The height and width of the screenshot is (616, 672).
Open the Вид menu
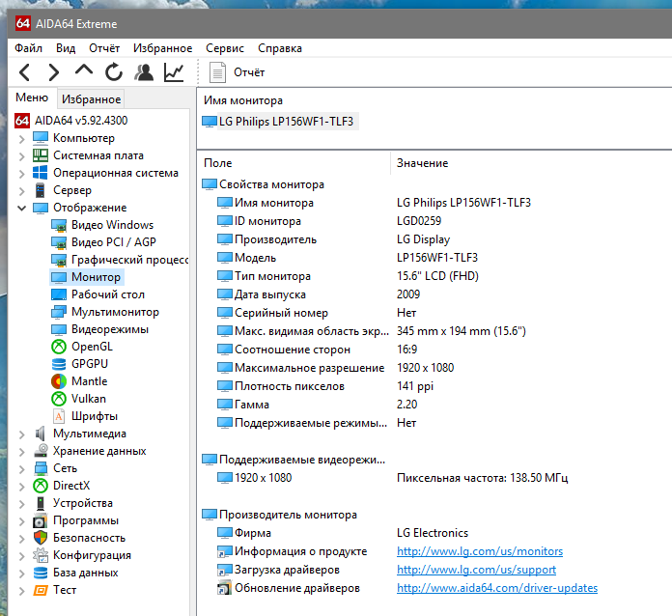(x=66, y=48)
